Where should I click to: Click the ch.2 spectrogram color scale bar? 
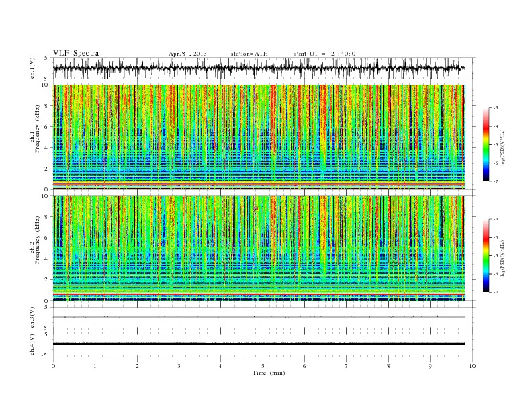click(x=486, y=256)
